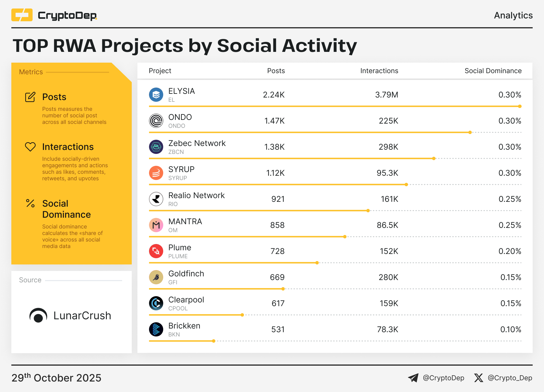Click the ELYSIA progress bar end dot
The height and width of the screenshot is (392, 544).
click(520, 106)
